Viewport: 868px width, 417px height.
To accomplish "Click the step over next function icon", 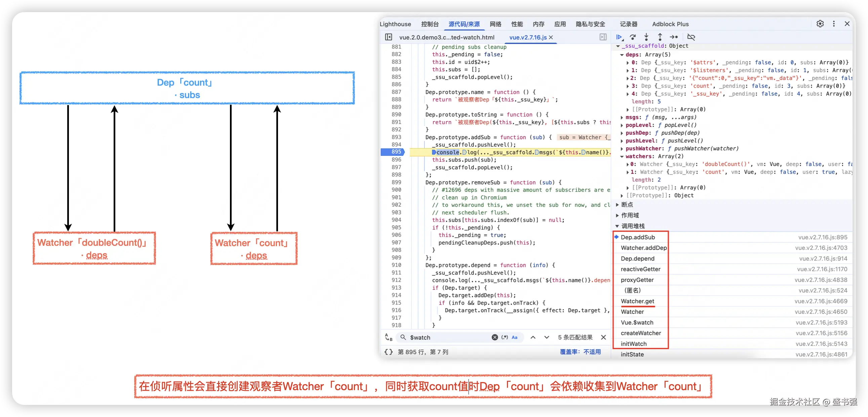I will (x=633, y=37).
